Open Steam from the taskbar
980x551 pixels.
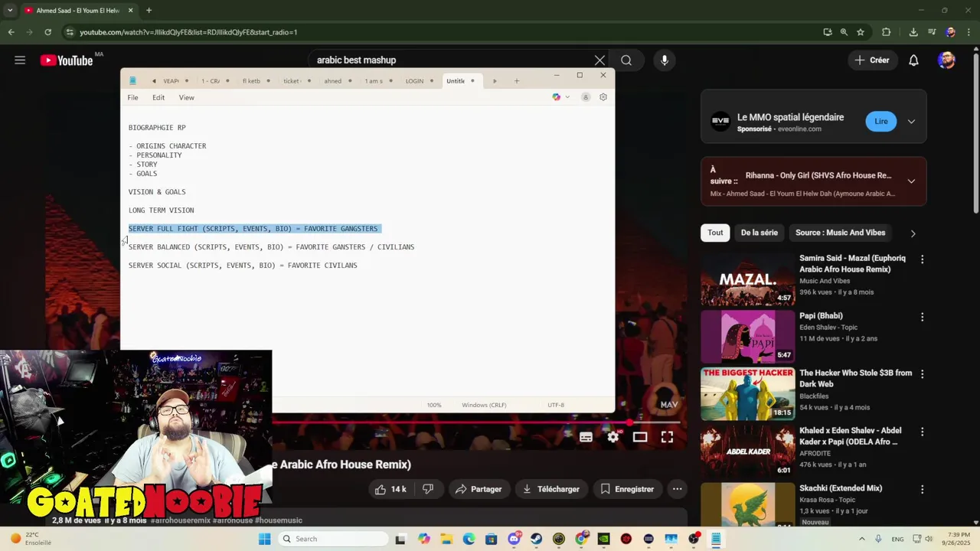(536, 539)
